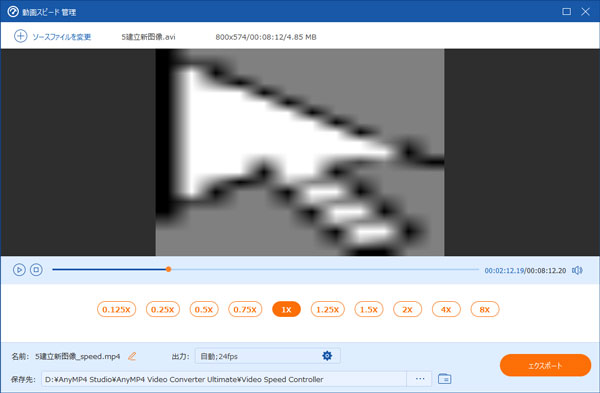The width and height of the screenshot is (600, 393).
Task: Open the output folder icon
Action: coord(444,379)
